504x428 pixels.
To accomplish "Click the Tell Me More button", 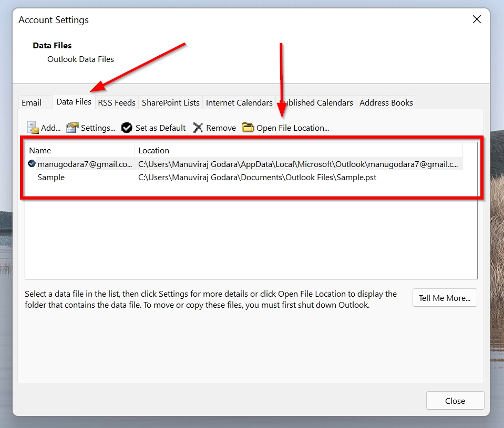I will (445, 298).
